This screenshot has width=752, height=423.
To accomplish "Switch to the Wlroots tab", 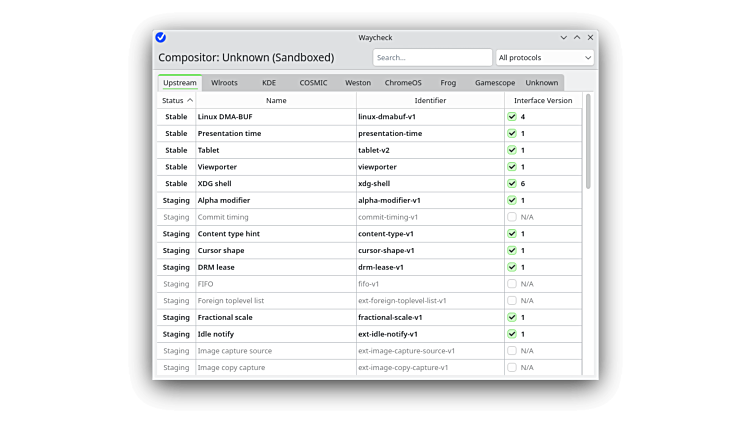I will pos(224,83).
